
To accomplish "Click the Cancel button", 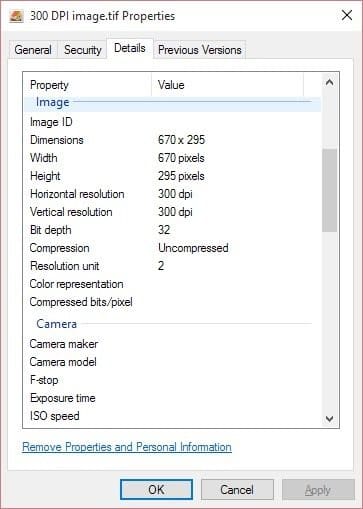I will [x=237, y=490].
